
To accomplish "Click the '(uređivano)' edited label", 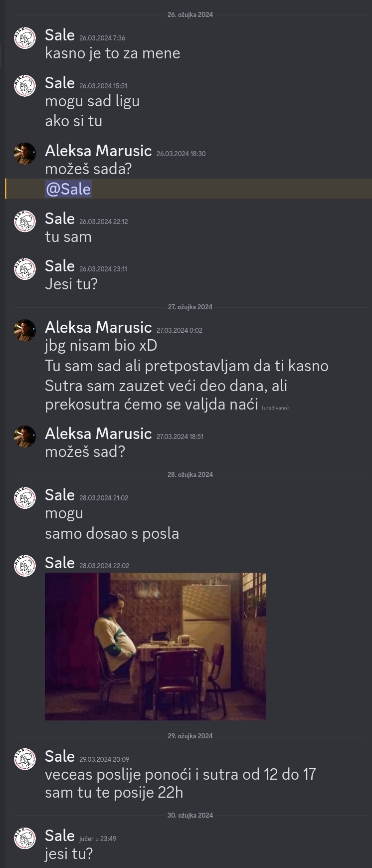I will point(275,408).
